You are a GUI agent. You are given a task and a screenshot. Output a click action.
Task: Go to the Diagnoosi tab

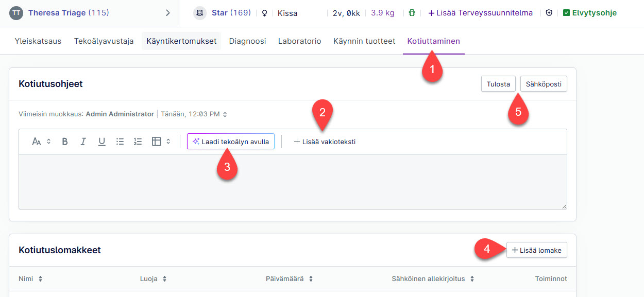(x=247, y=41)
